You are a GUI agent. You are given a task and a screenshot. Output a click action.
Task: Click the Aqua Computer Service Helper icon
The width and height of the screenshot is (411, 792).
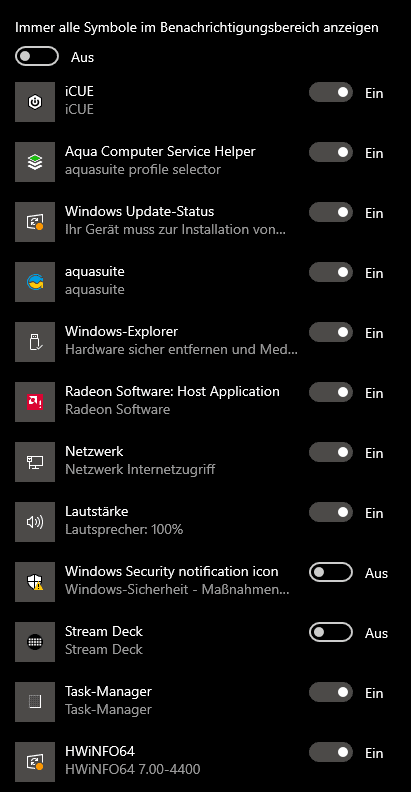[x=35, y=162]
